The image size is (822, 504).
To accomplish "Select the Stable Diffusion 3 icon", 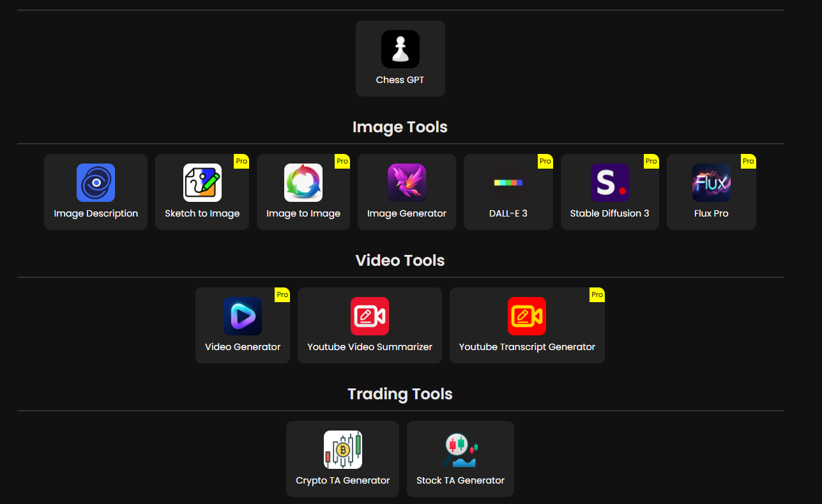I will coord(610,183).
